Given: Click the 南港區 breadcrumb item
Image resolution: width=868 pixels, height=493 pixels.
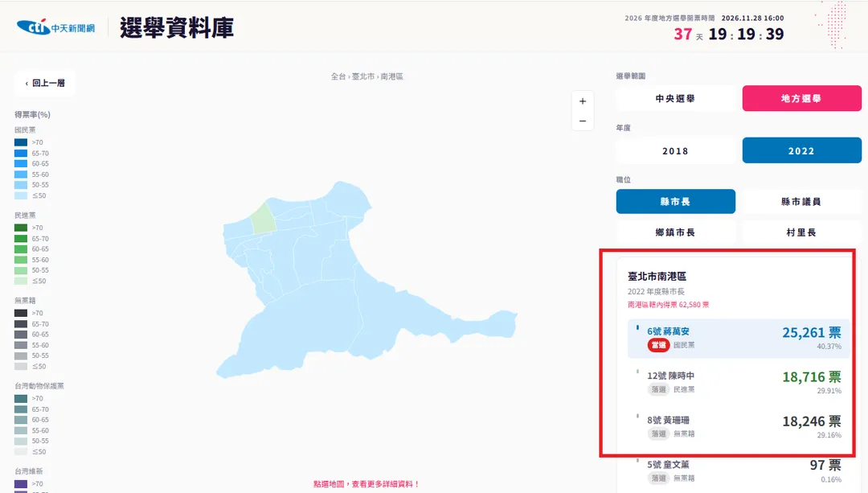Looking at the screenshot, I should (x=392, y=76).
